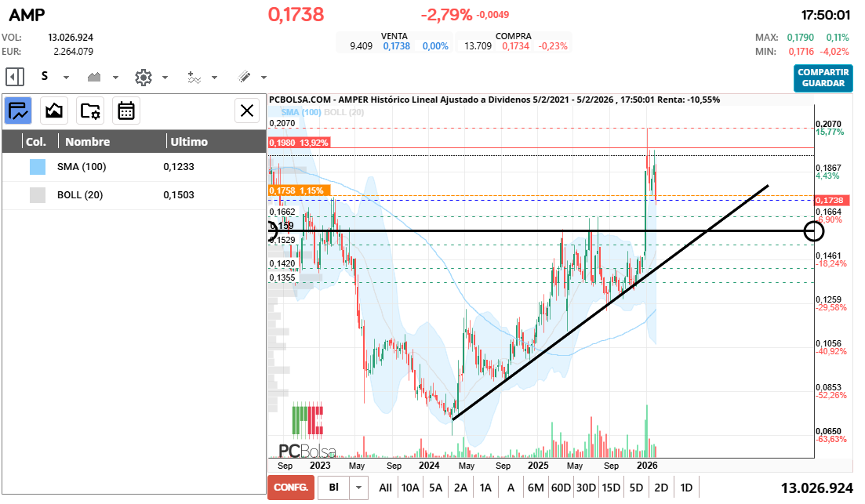Select the pencil drawing tool icon
865x504 pixels.
coord(244,77)
